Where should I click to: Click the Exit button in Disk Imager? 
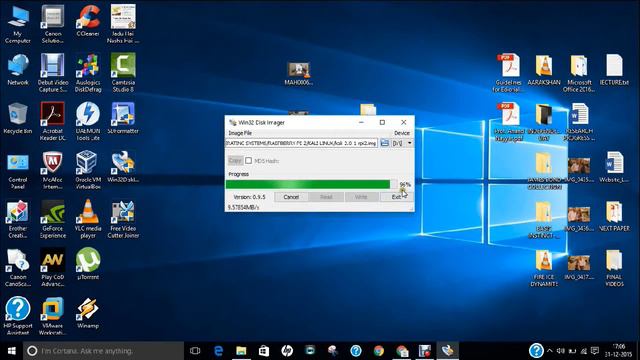tap(396, 197)
